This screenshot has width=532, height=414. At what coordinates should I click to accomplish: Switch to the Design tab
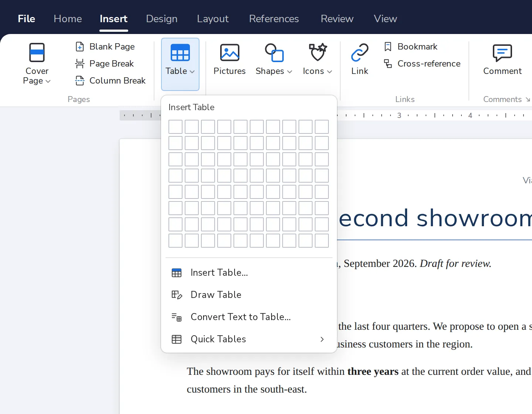(162, 18)
